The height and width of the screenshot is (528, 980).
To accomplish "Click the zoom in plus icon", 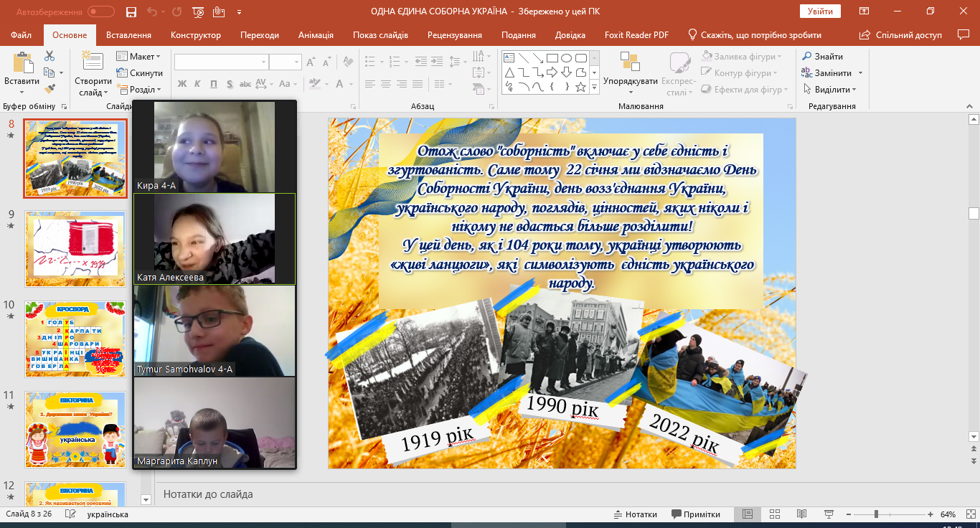I will [930, 514].
